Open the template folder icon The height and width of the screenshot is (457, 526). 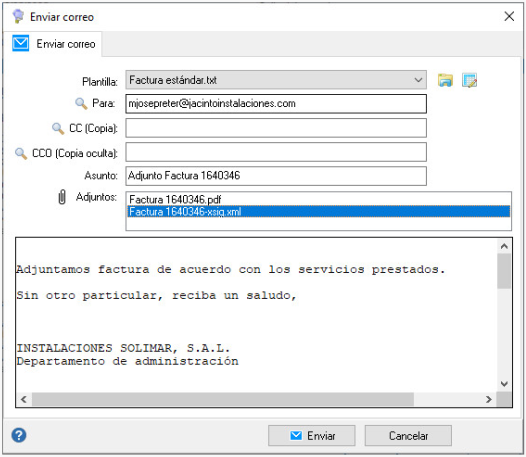[445, 81]
